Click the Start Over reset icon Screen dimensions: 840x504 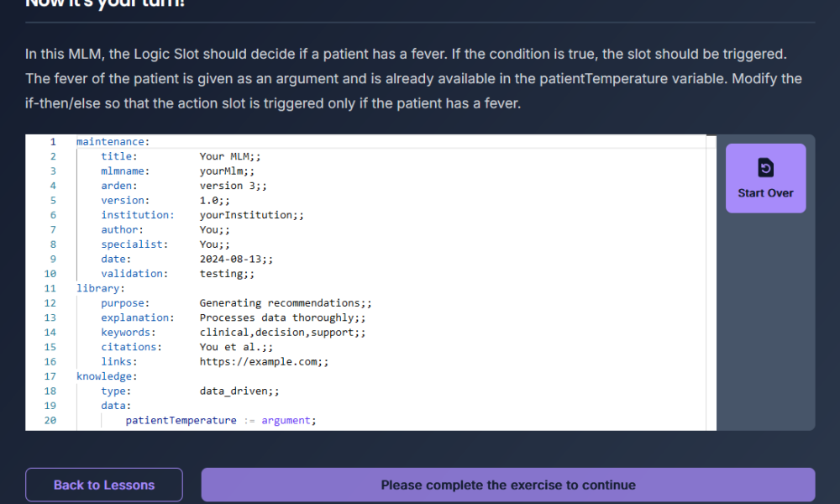click(765, 168)
